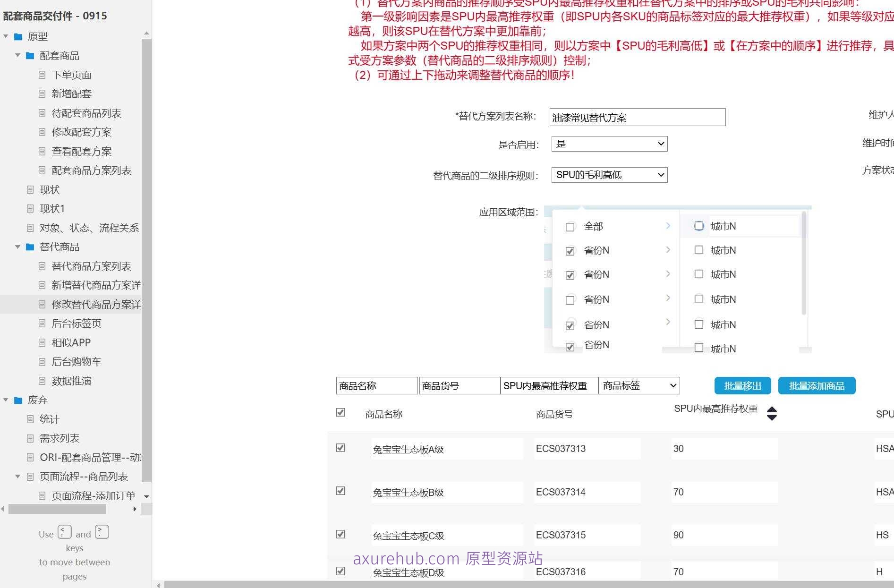Click the 替代方案列表名称 input field

coord(637,117)
